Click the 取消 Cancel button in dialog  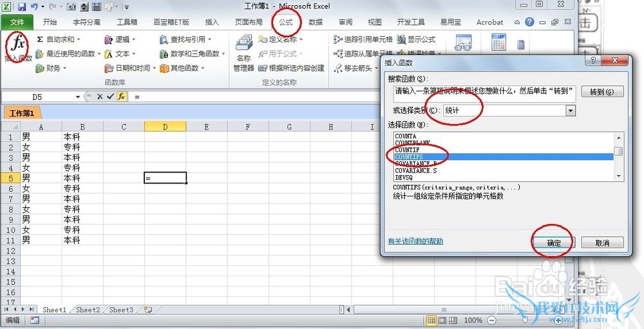point(602,243)
